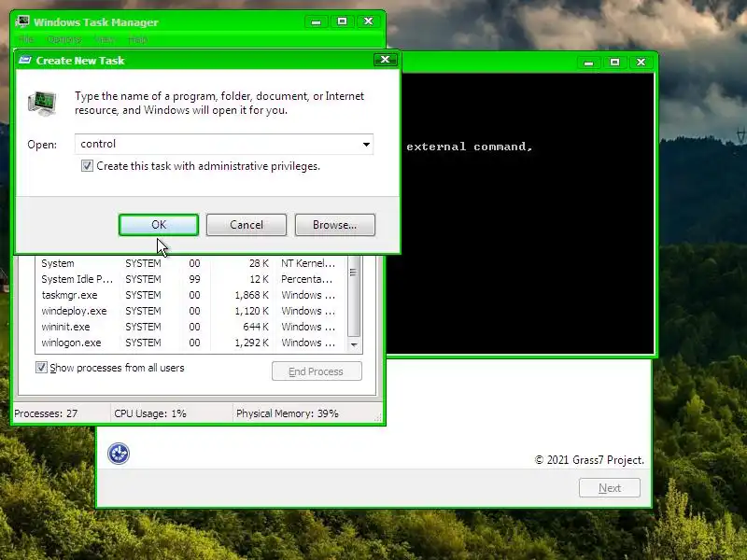This screenshot has width=747, height=560.
Task: Click the 644 K memory value
Action: (x=255, y=327)
